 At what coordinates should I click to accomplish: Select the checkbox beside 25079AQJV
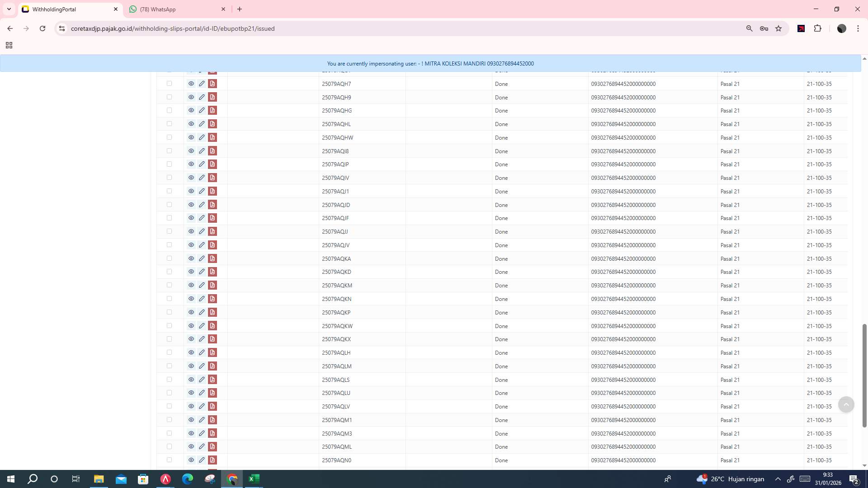tap(170, 245)
